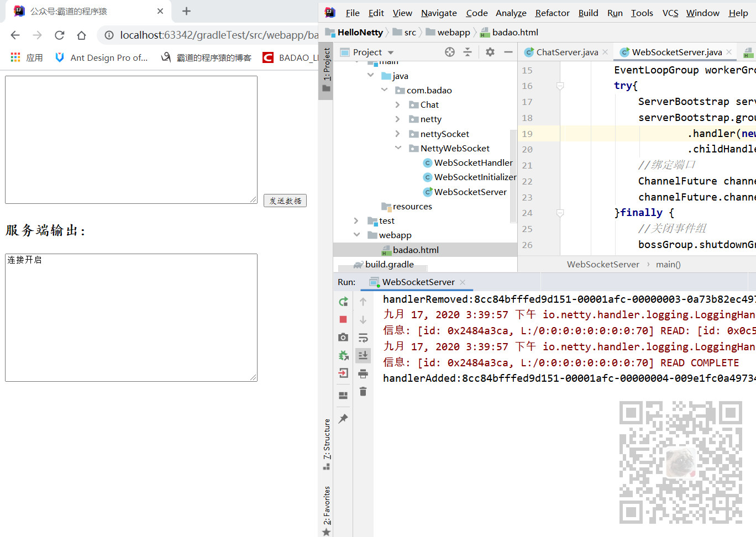Click the Down stack trace arrow
This screenshot has width=756, height=537.
tap(363, 319)
